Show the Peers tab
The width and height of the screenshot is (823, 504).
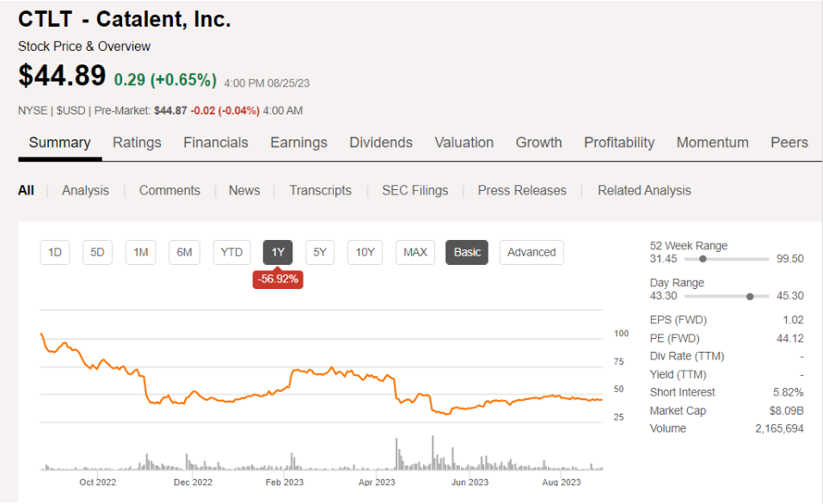pos(789,143)
